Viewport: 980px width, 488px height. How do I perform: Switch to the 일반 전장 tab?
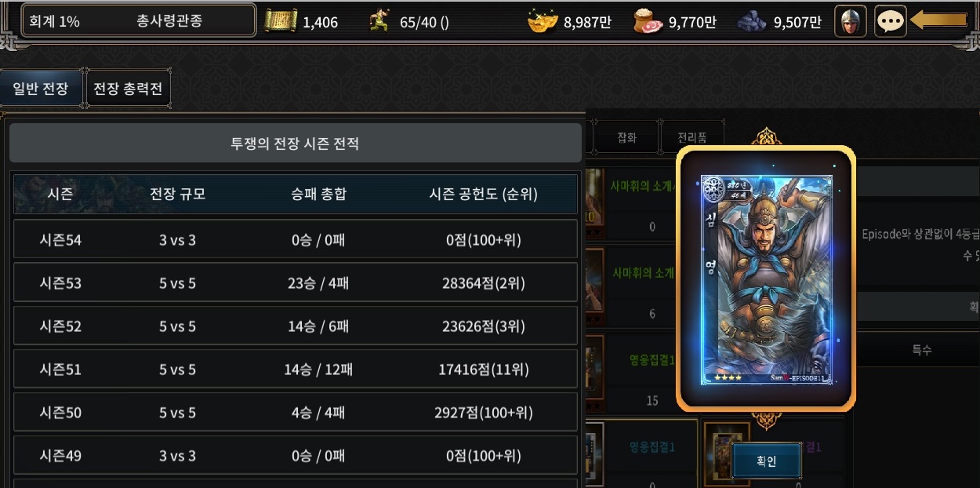pos(40,89)
